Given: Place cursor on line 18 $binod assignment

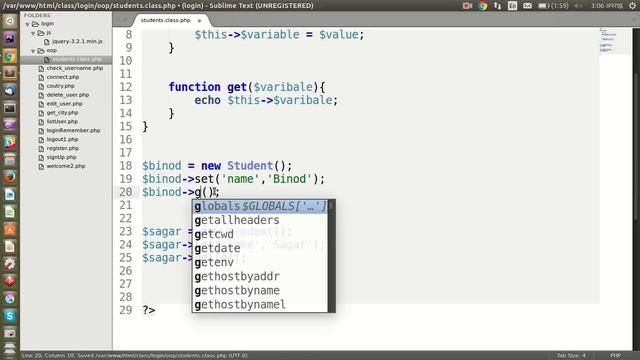Looking at the screenshot, I should point(217,166).
